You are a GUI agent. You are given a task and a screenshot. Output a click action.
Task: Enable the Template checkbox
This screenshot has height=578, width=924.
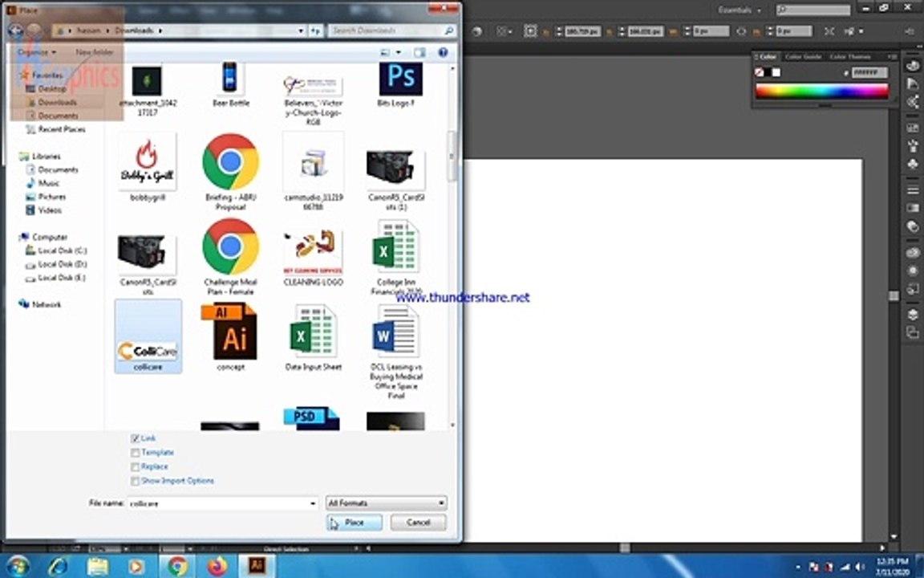[x=136, y=453]
